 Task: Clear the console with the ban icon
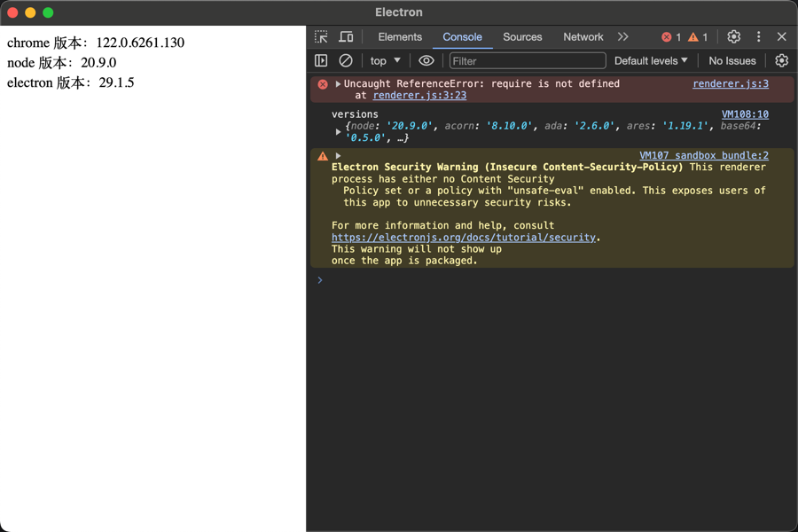tap(346, 60)
